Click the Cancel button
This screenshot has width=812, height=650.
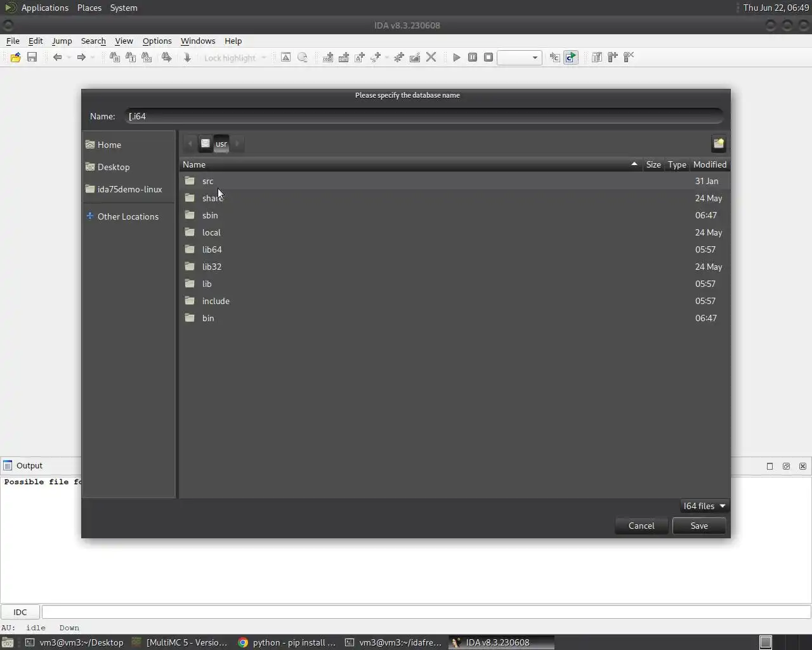[641, 526]
